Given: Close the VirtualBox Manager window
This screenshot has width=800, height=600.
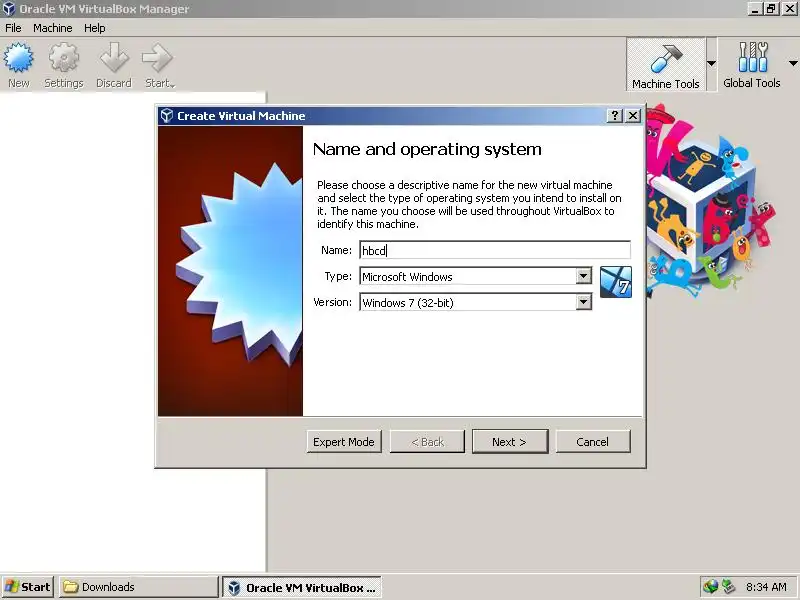Looking at the screenshot, I should 789,9.
